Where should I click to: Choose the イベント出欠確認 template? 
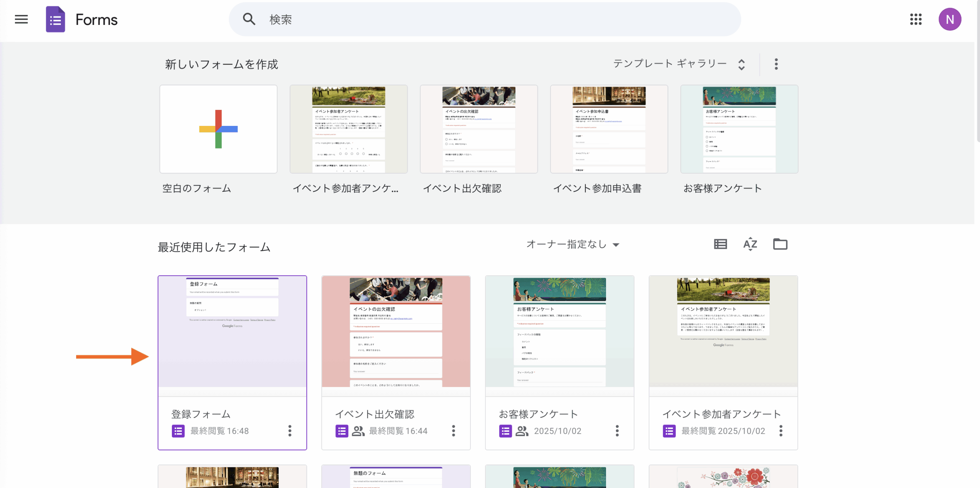tap(479, 129)
